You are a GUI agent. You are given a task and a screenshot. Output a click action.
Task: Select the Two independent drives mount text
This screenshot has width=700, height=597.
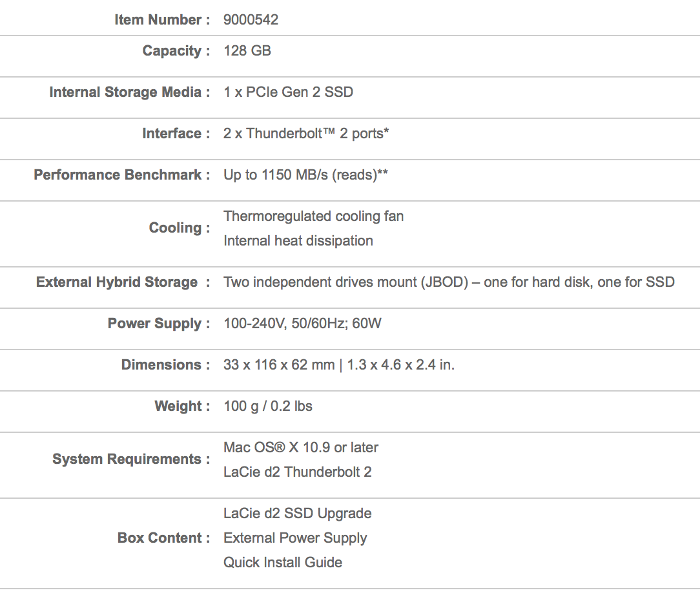[x=449, y=282]
